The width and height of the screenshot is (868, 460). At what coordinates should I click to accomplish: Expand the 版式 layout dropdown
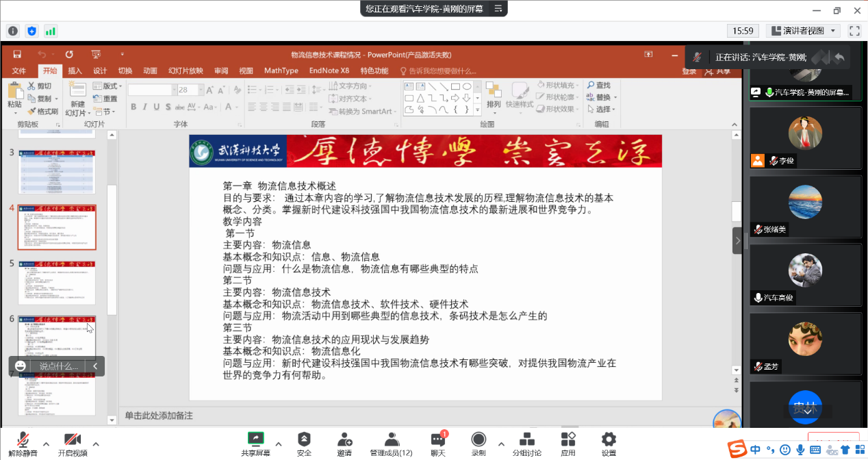[x=112, y=86]
